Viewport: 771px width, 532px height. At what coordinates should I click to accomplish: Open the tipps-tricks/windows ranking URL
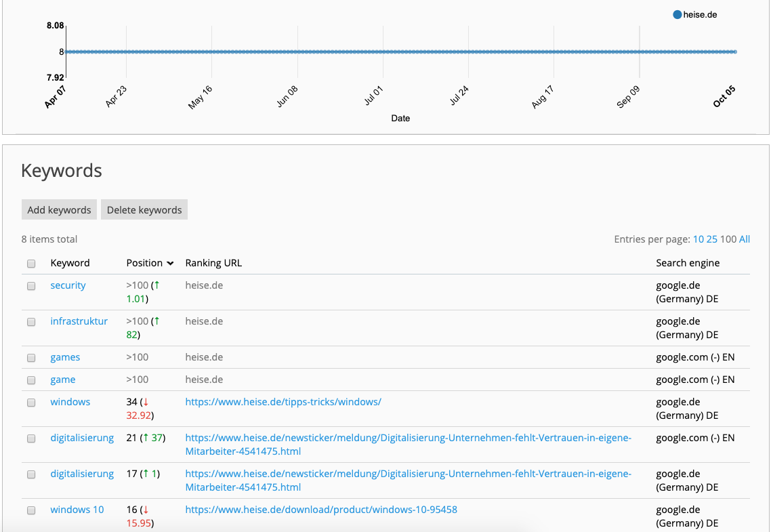[x=283, y=402]
